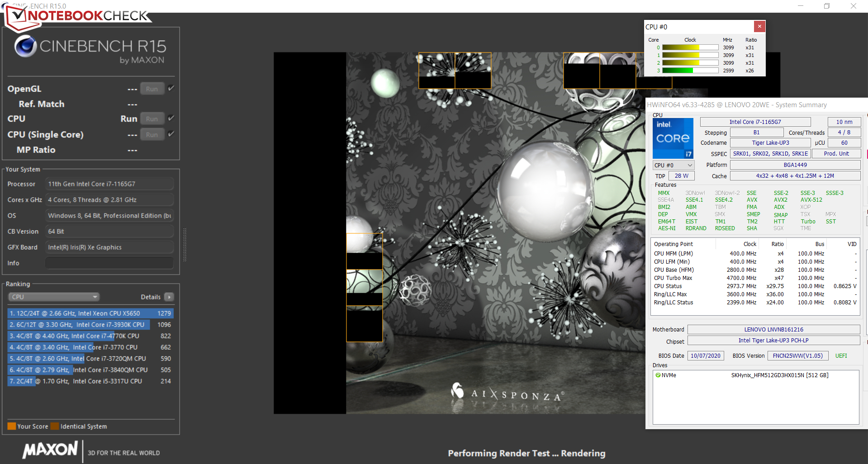Click the Cores x GHz field

coord(109,200)
